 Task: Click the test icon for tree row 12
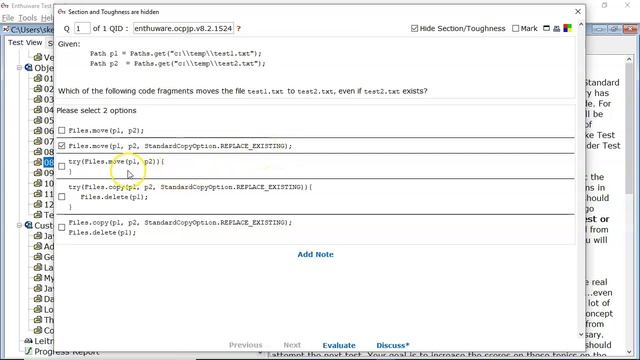click(38, 204)
